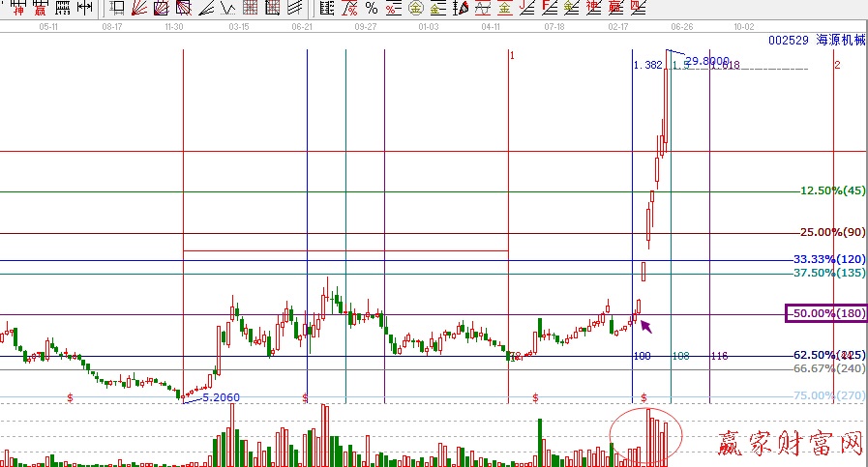Click the sine wave curve tool icon
This screenshot has width=868, height=467.
[x=484, y=8]
